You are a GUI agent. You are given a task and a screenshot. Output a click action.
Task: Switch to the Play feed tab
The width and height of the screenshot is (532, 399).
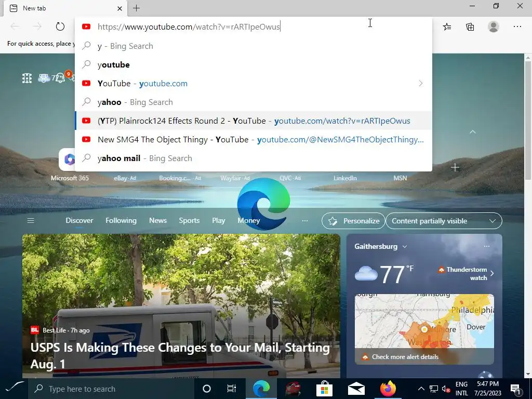(219, 220)
